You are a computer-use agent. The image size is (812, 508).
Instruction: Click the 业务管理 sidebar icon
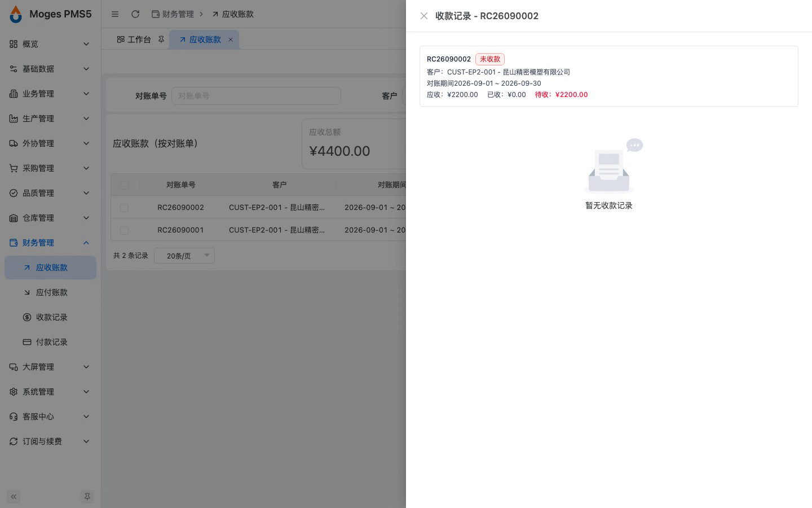[14, 94]
